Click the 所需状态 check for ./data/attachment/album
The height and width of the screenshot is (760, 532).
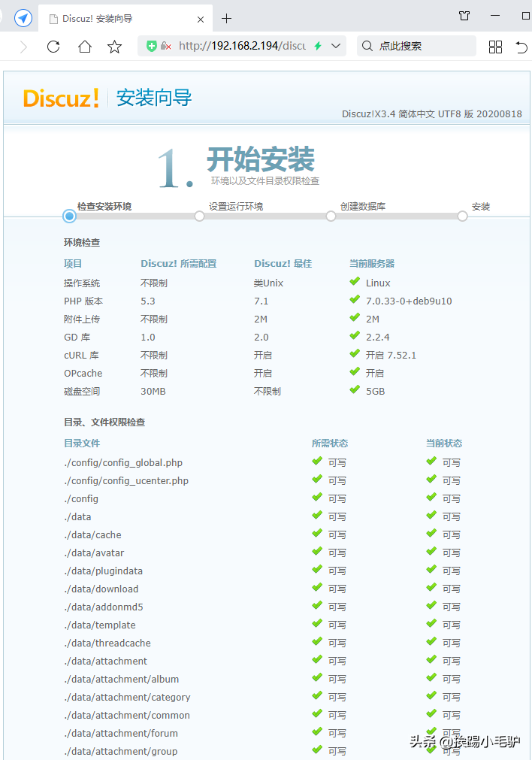[x=317, y=677]
